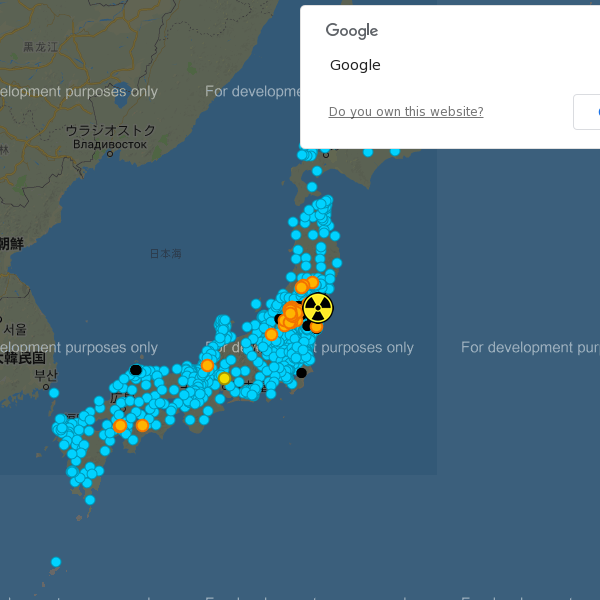Click the isolated cyan marker on the southernmost island

click(x=56, y=562)
